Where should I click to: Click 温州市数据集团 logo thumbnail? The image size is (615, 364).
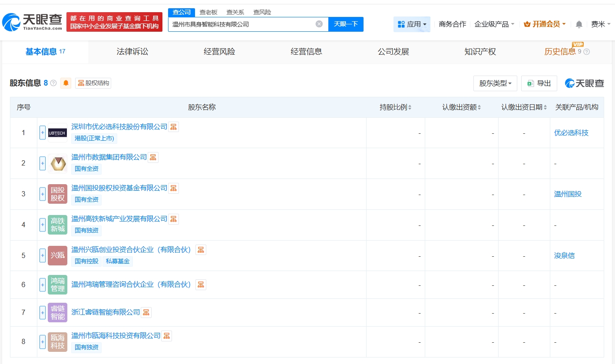[57, 163]
